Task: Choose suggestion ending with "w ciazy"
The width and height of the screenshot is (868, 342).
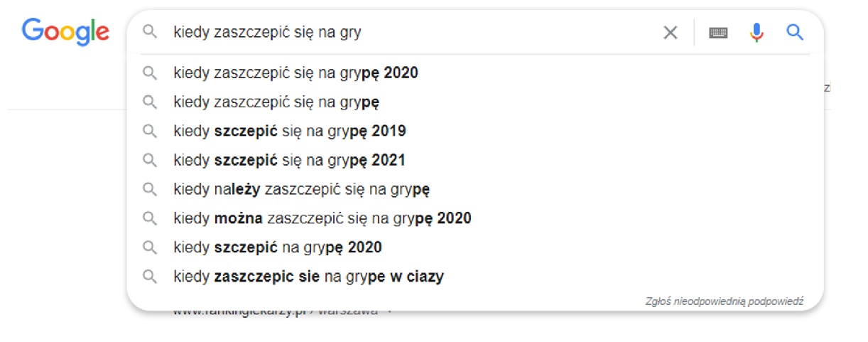Action: pos(308,277)
